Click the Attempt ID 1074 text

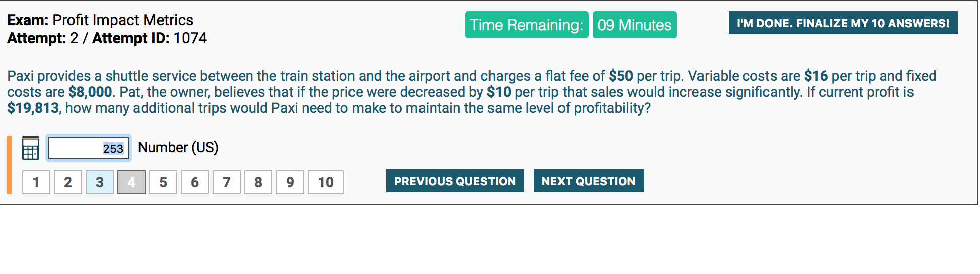150,38
